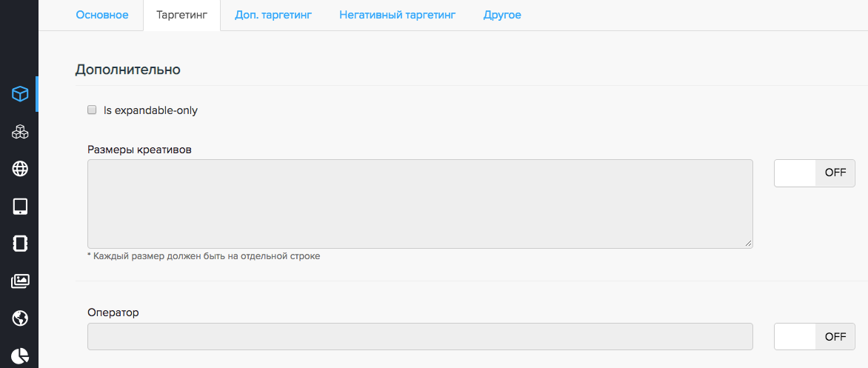Select the wireframe globe sidebar icon
The width and height of the screenshot is (868, 368).
point(20,169)
